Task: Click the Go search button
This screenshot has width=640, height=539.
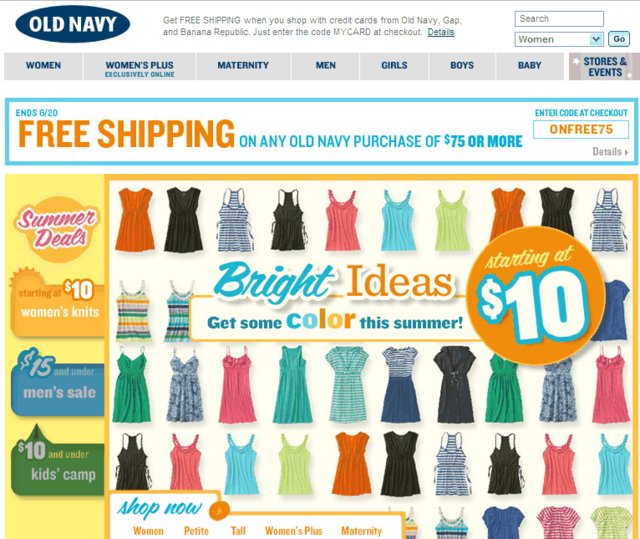Action: tap(619, 39)
